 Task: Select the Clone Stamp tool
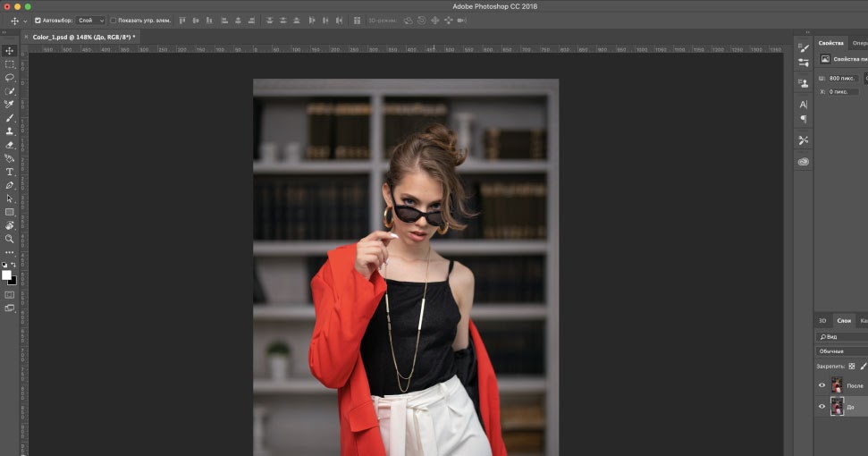[x=10, y=131]
